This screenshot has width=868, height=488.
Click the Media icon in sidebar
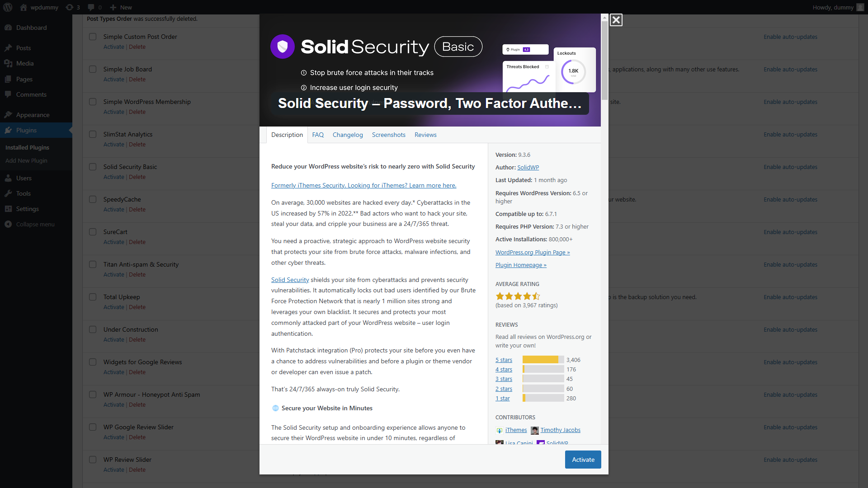8,63
